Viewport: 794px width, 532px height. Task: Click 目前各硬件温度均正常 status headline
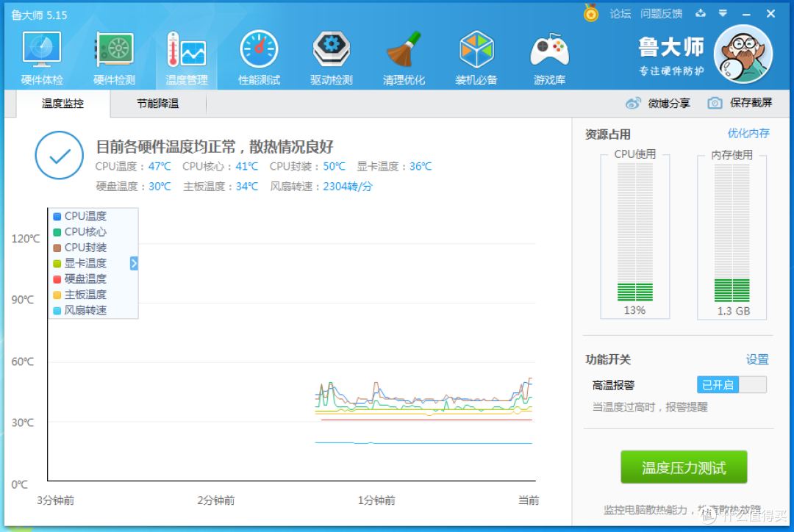[x=215, y=147]
